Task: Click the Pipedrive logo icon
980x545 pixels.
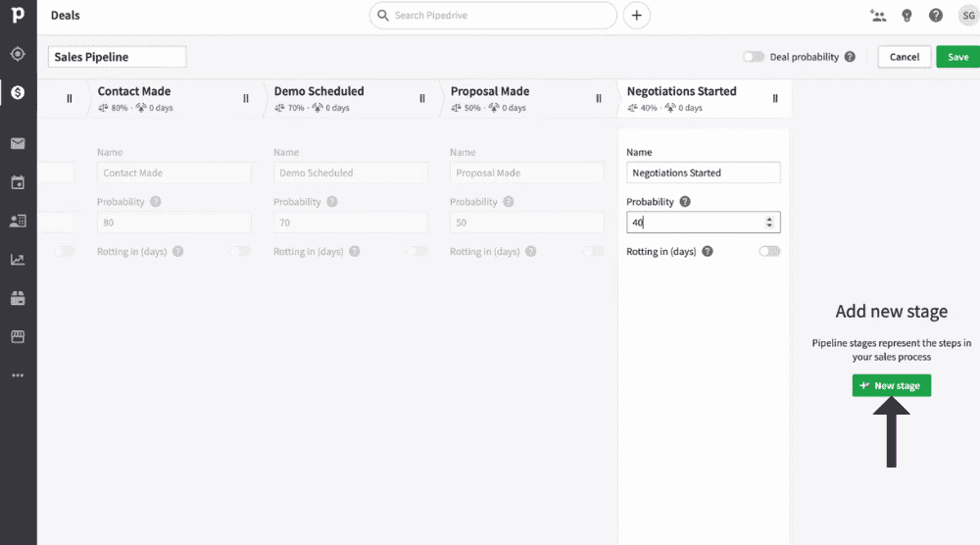Action: [x=18, y=15]
